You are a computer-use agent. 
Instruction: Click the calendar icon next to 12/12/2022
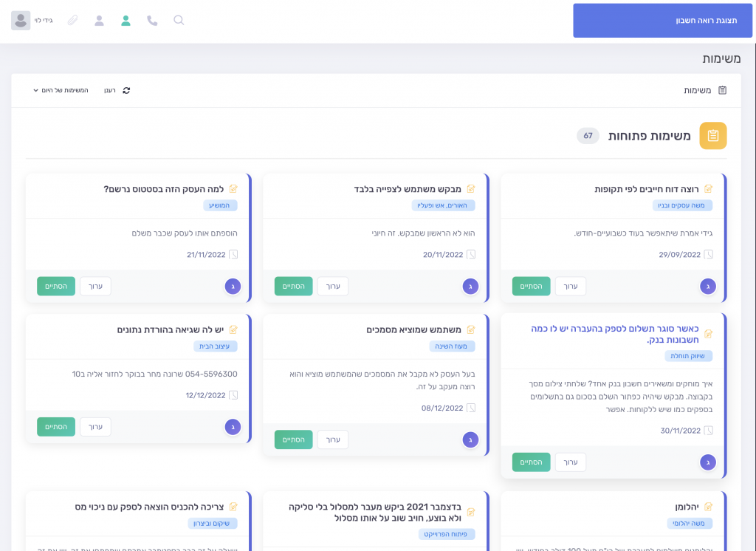(233, 395)
